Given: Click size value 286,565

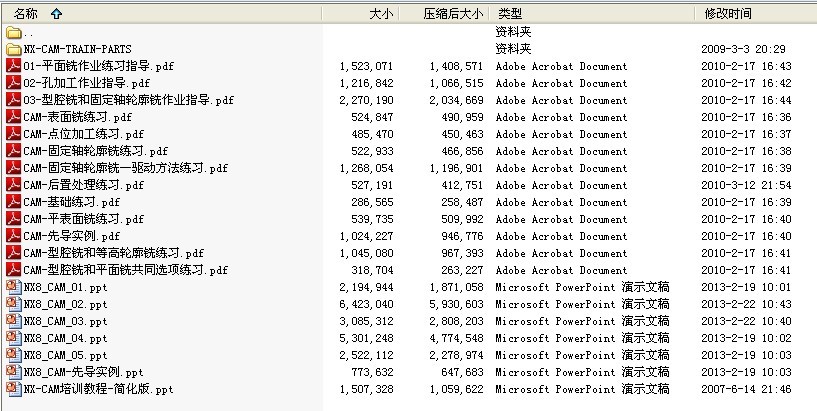Looking at the screenshot, I should click(372, 202).
